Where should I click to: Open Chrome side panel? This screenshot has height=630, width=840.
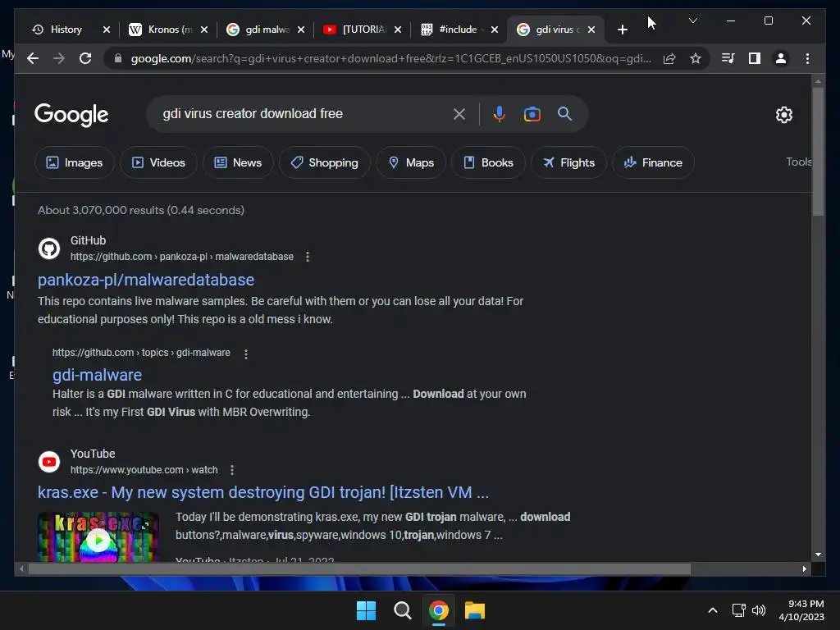755,58
